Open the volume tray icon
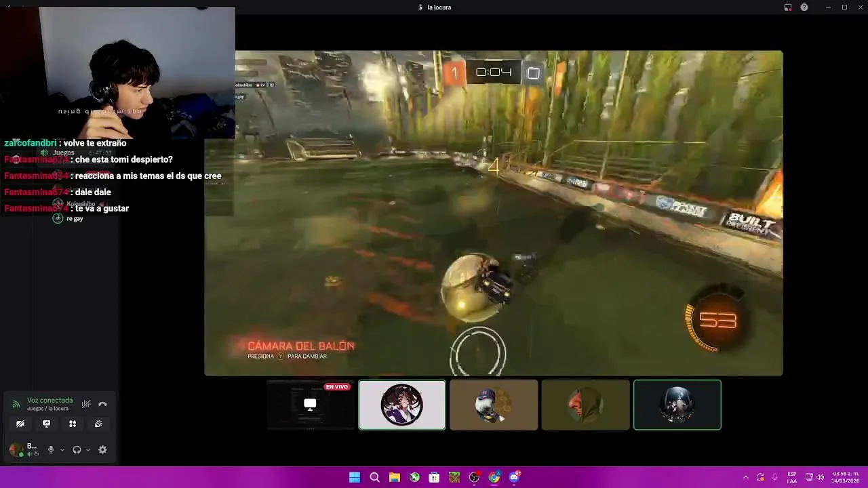Screen dimensions: 868x488 pos(820,477)
